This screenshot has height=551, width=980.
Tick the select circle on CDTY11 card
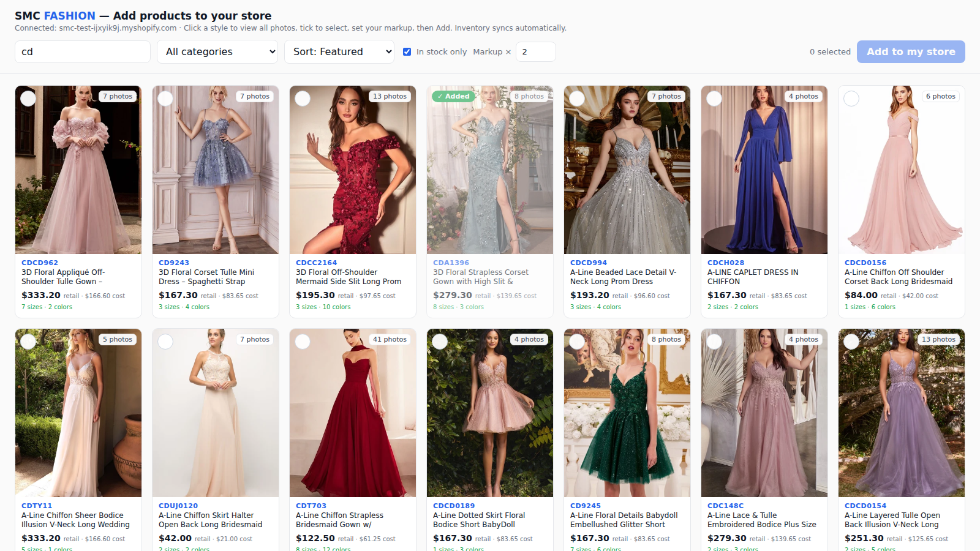(28, 342)
